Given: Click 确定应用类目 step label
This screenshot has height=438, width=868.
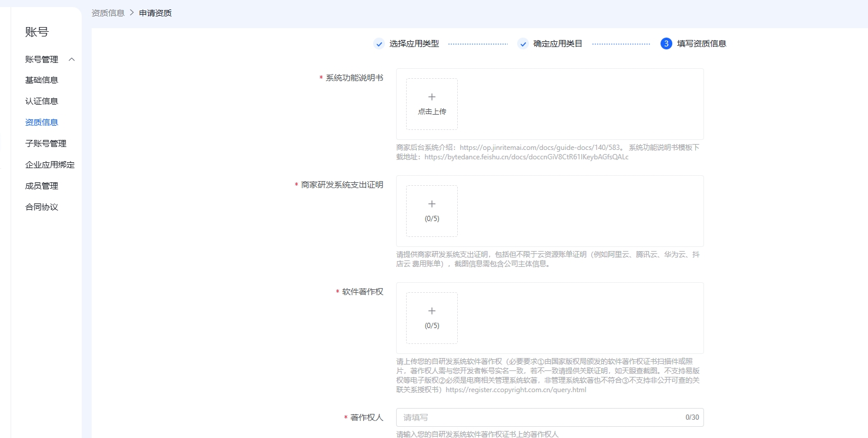Looking at the screenshot, I should click(x=558, y=44).
